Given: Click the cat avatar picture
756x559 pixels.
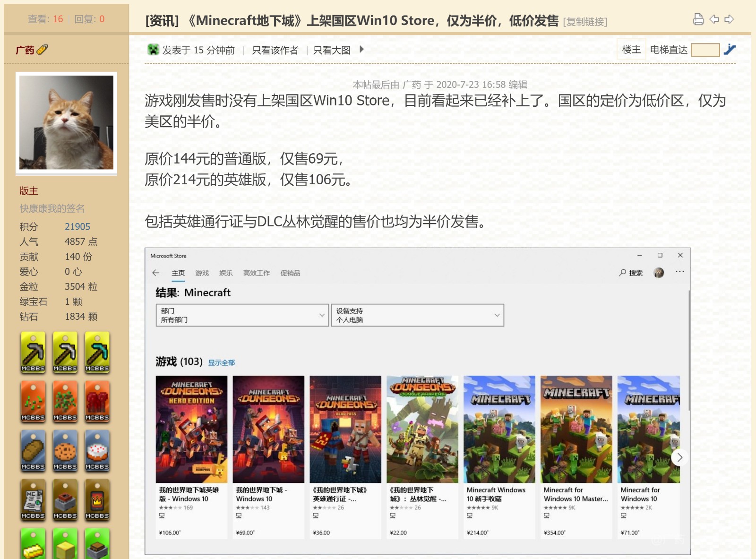Looking at the screenshot, I should [x=66, y=122].
